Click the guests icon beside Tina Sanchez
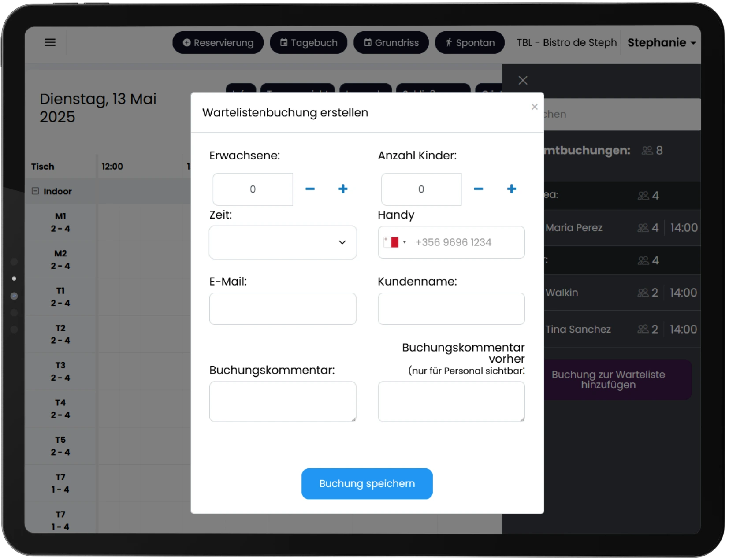Viewport: 729px width, 560px height. click(643, 329)
